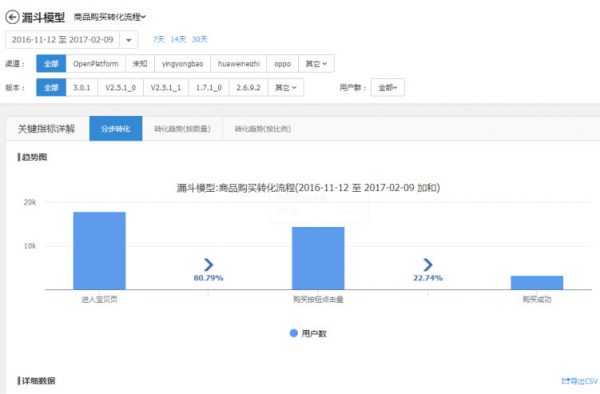
Task: Filter channel by oppo
Action: pyautogui.click(x=282, y=63)
